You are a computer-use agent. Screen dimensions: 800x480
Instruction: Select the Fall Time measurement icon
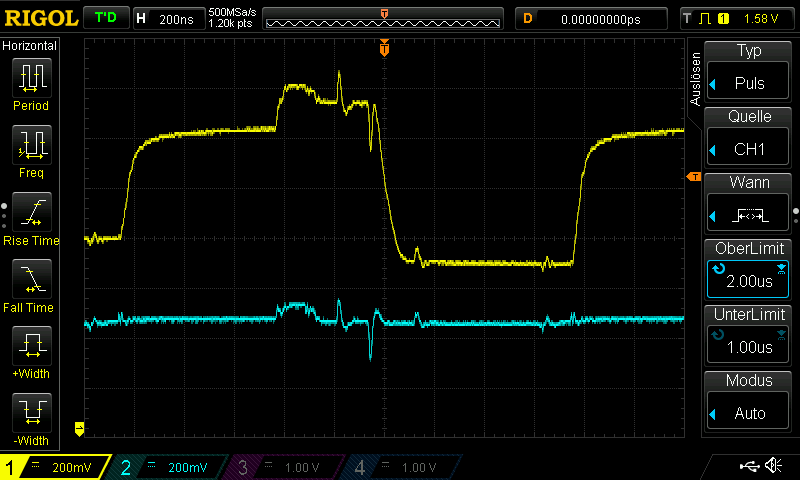(32, 279)
